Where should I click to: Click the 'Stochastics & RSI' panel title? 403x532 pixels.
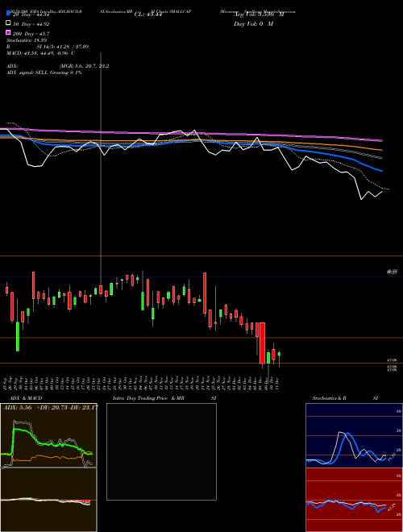(x=345, y=398)
